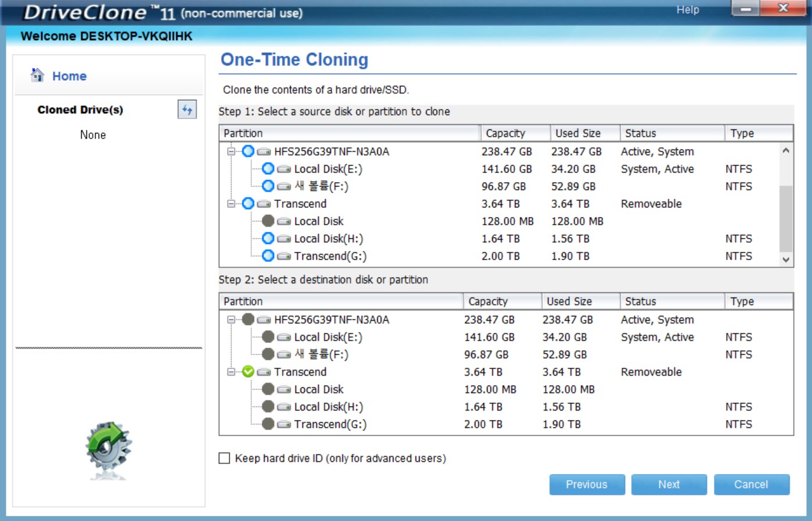Click source 새 볼륨(F:) drive icon
This screenshot has height=521, width=812.
coord(284,186)
